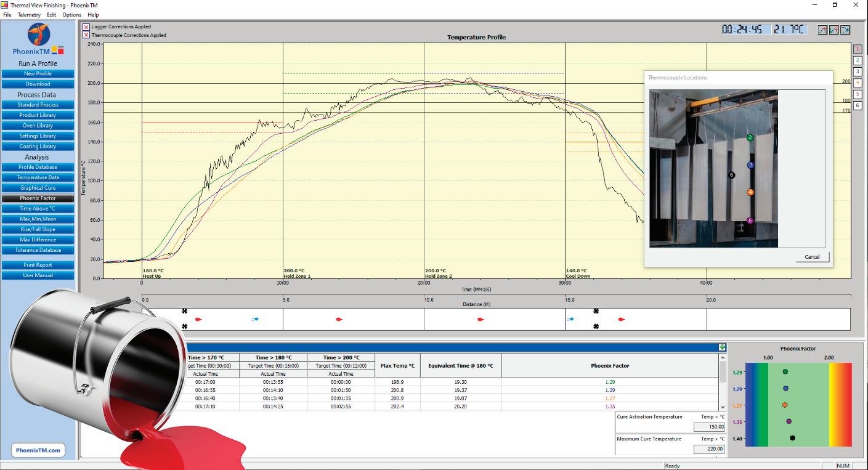Select thermocouple marker 5 on the photo
The height and width of the screenshot is (470, 868).
point(750,221)
